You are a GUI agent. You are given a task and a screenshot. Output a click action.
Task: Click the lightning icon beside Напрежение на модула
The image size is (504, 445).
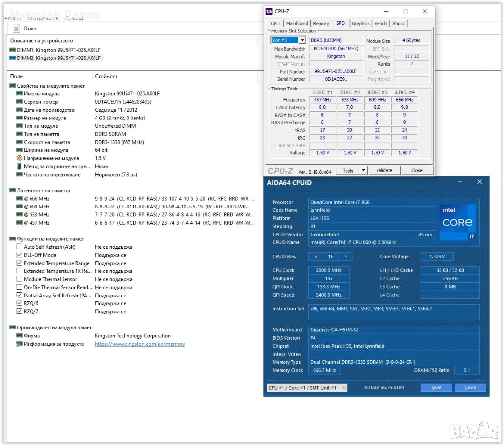point(20,158)
